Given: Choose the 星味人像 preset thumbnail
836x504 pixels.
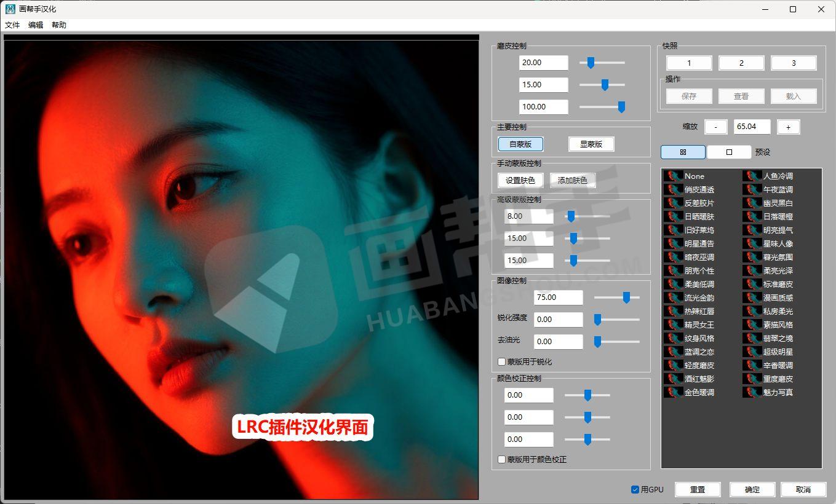Looking at the screenshot, I should tap(752, 243).
